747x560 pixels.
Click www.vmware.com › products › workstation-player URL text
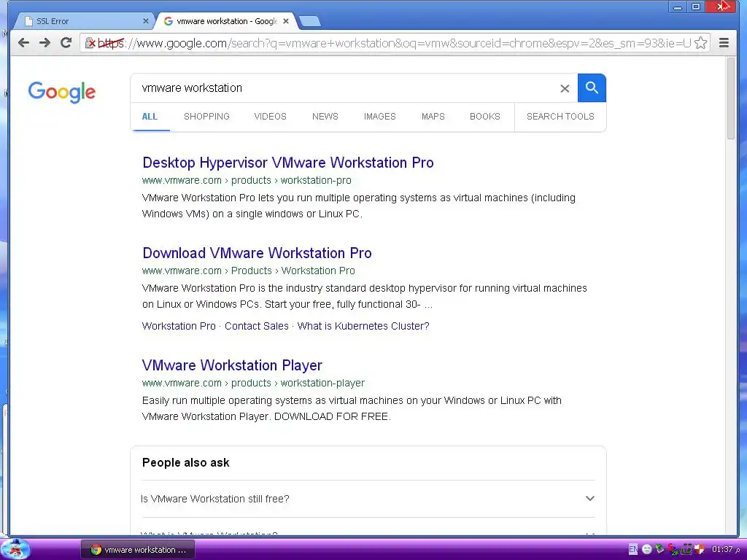click(253, 383)
